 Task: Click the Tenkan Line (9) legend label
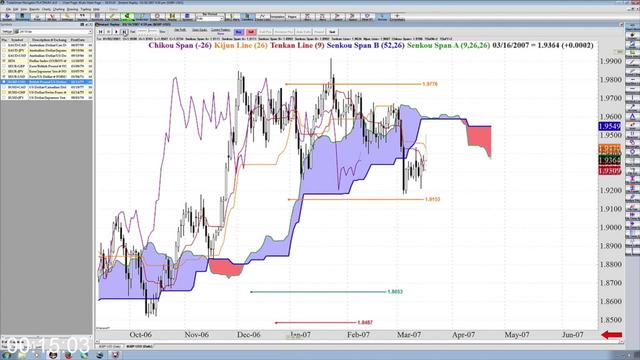point(297,45)
